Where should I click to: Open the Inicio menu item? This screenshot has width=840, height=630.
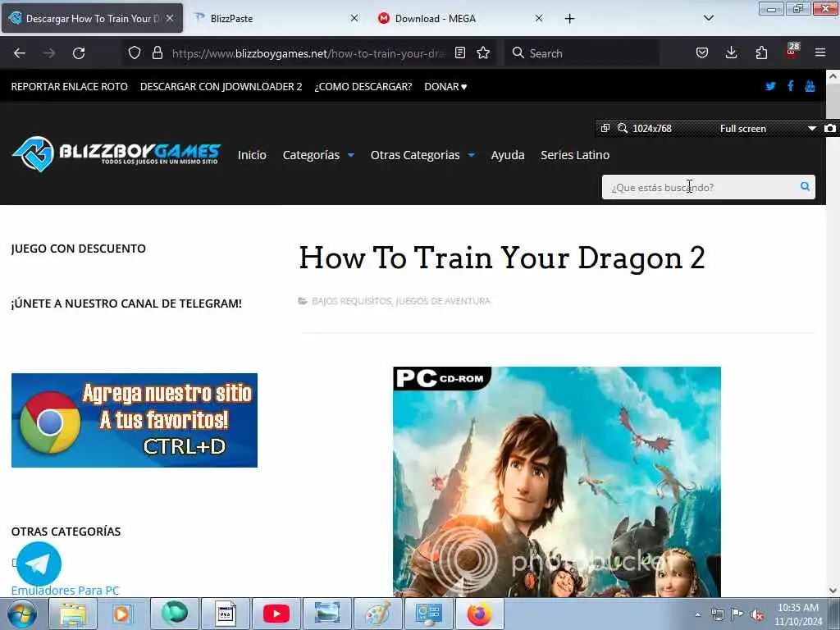[x=252, y=155]
